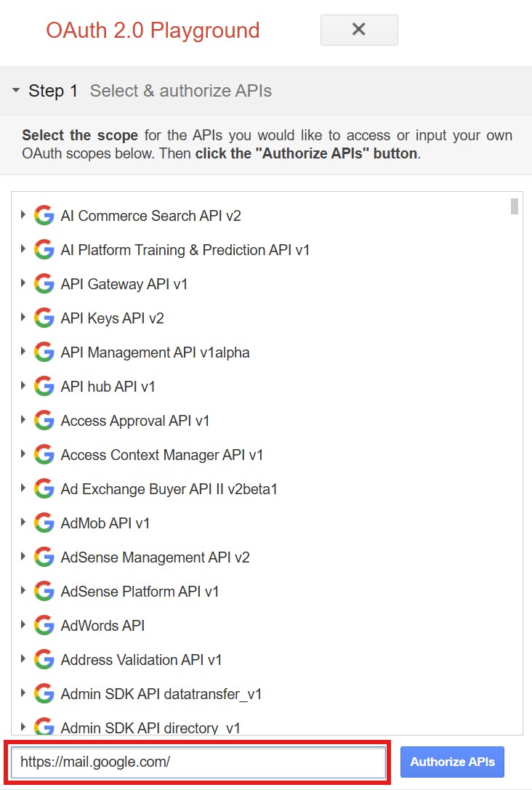The width and height of the screenshot is (532, 790).
Task: Click the Google icon beside AdMob API v1
Action: pyautogui.click(x=44, y=523)
